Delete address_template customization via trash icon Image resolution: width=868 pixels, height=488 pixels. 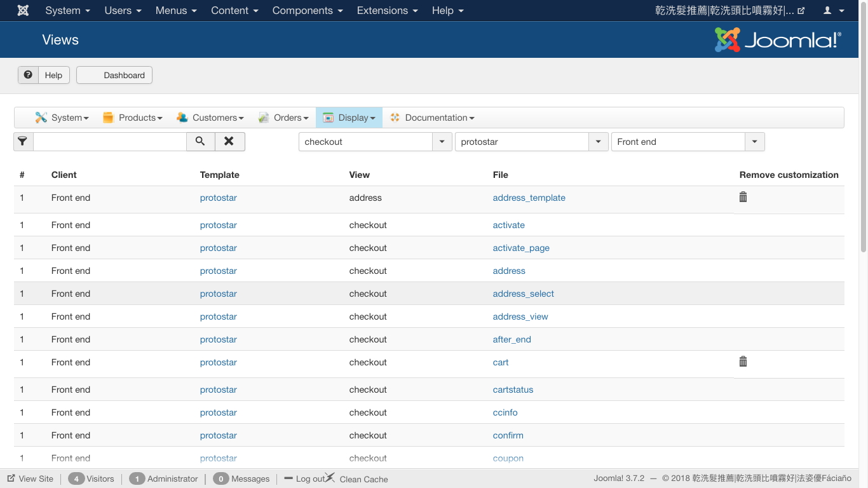743,197
